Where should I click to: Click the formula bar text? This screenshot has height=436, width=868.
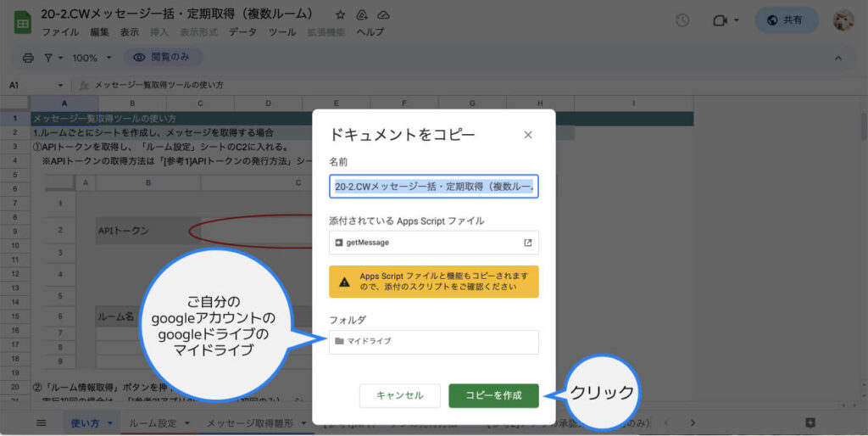pyautogui.click(x=159, y=86)
